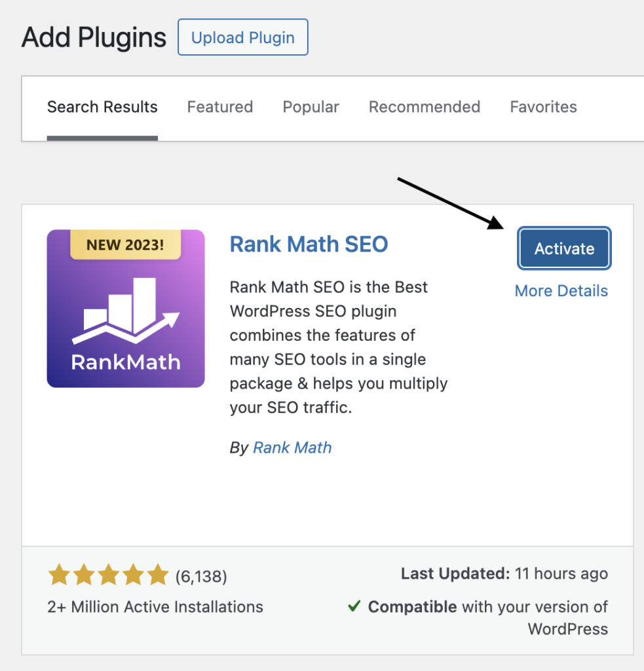
Task: Visit the Rank Math author link
Action: coord(292,448)
